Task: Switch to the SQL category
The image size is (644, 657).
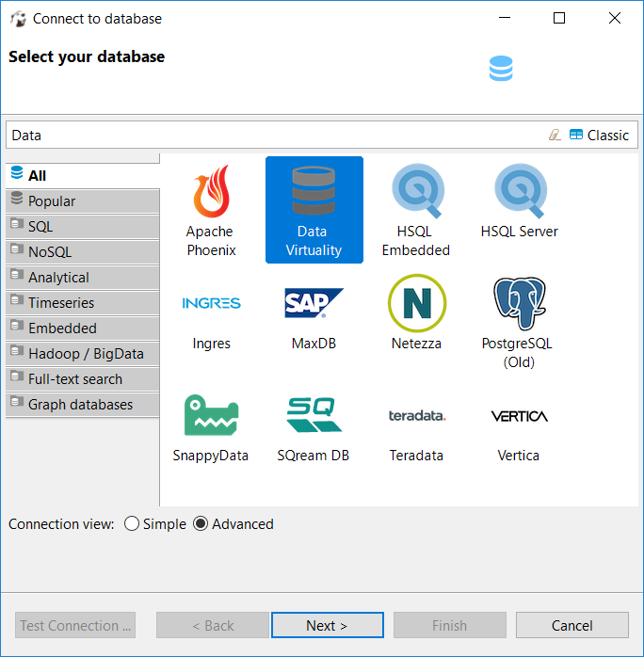Action: [x=83, y=227]
